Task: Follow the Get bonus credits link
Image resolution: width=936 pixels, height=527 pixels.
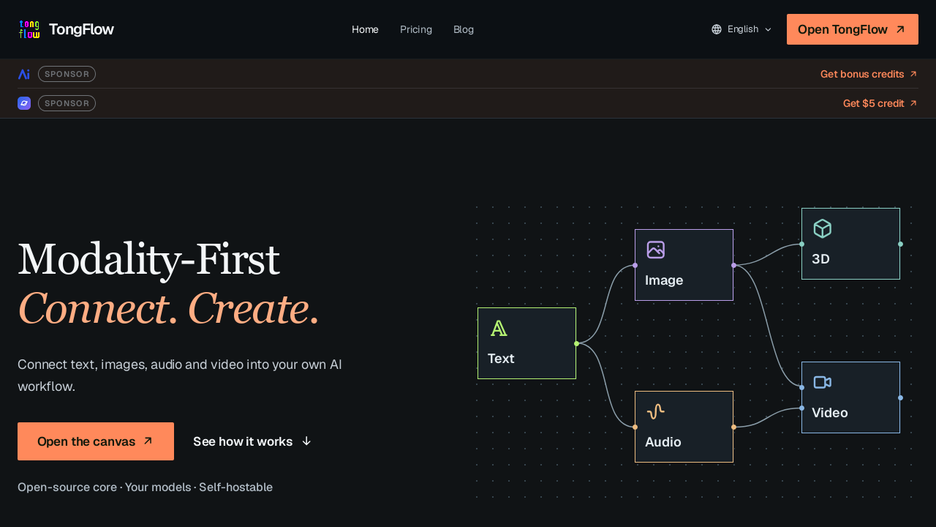Action: pyautogui.click(x=869, y=74)
